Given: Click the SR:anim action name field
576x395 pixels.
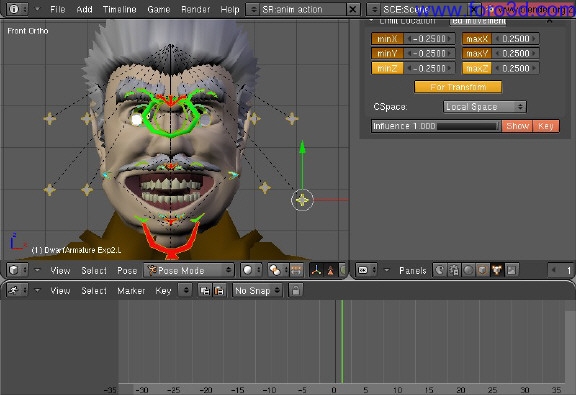Looking at the screenshot, I should pyautogui.click(x=303, y=9).
